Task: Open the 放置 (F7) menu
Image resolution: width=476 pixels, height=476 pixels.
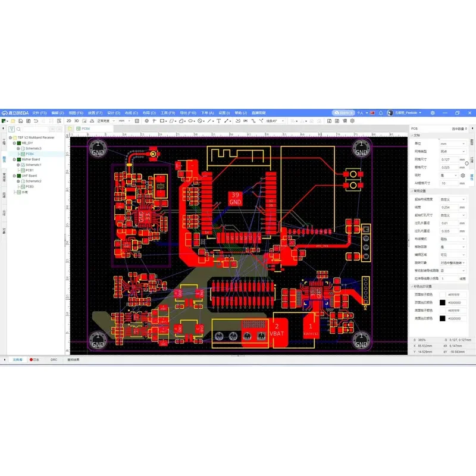Action: point(95,112)
